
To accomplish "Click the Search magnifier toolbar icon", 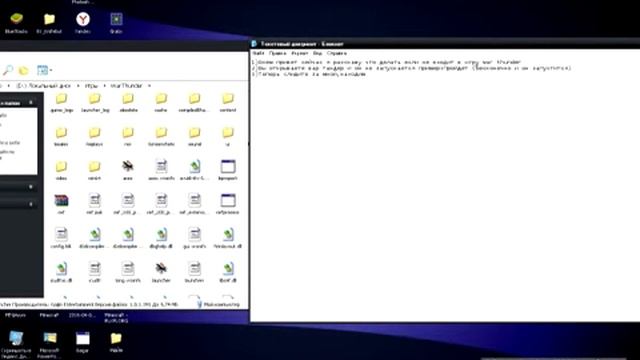I will (x=8, y=70).
